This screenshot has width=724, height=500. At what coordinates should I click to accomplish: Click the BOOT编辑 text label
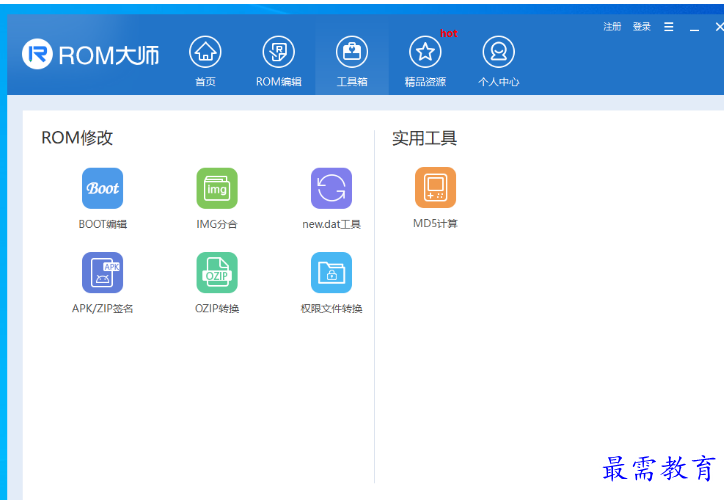103,224
